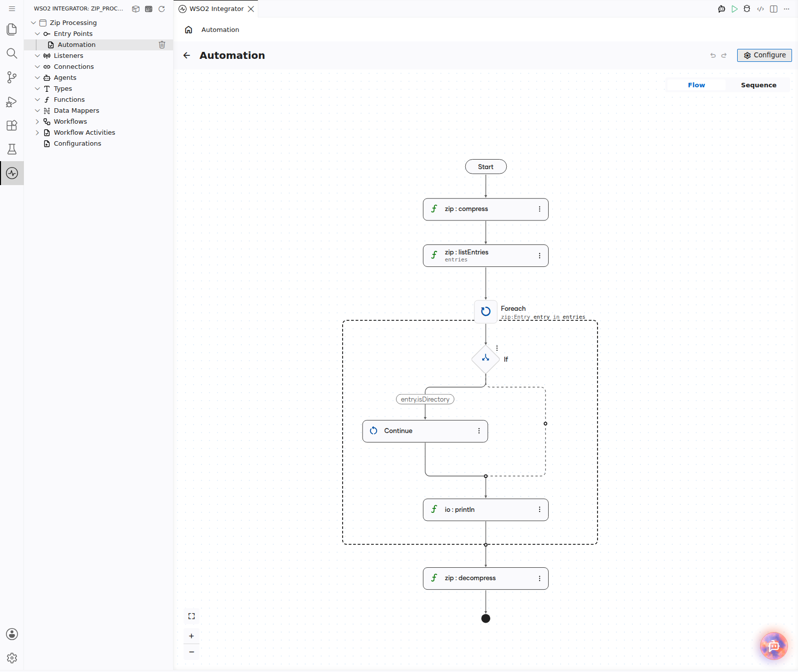Switch to Sequence view
The width and height of the screenshot is (798, 672).
759,85
